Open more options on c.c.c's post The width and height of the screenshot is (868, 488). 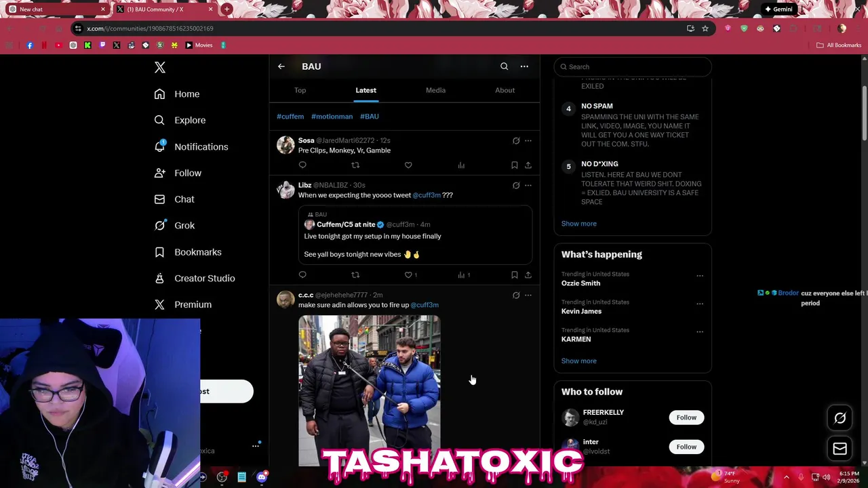528,295
